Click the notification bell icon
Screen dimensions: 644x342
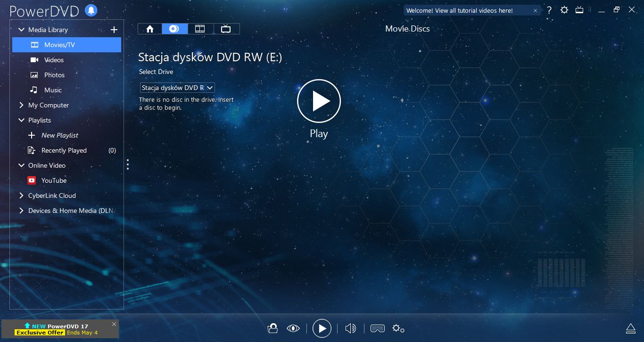91,10
